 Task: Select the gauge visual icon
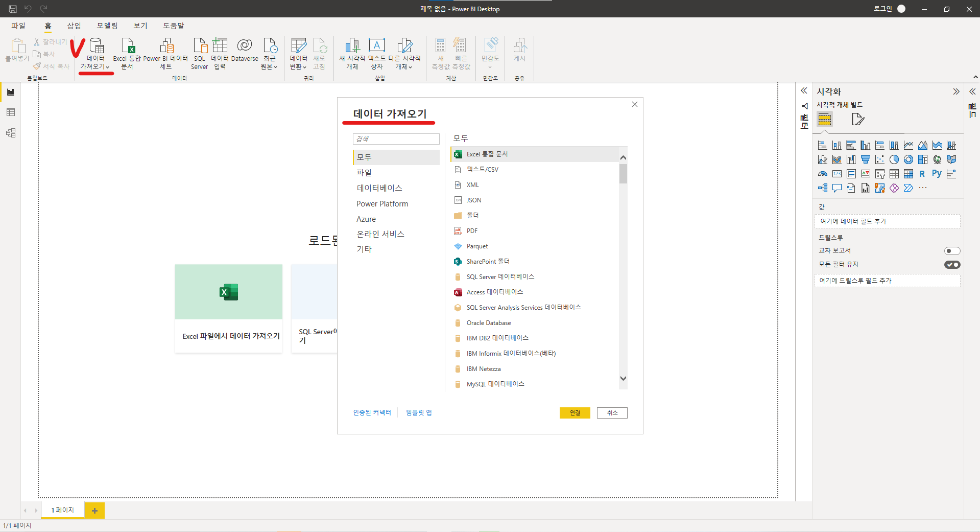[x=822, y=174]
